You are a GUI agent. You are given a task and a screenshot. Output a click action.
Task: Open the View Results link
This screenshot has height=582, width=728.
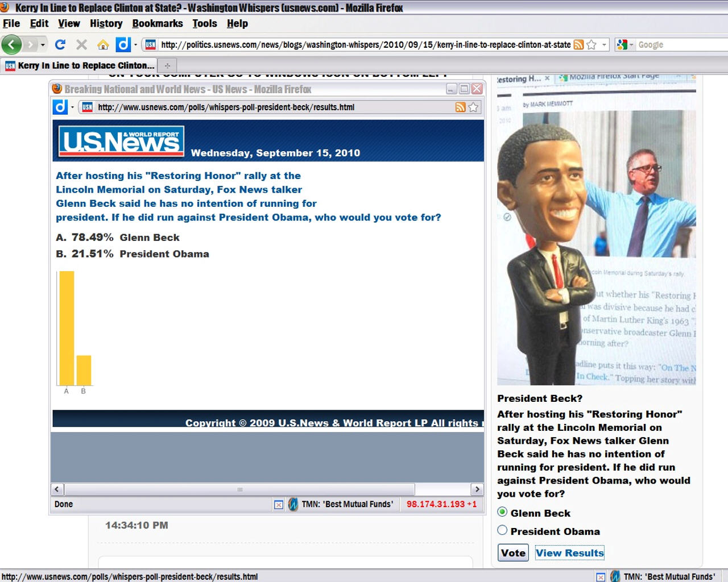(x=570, y=553)
